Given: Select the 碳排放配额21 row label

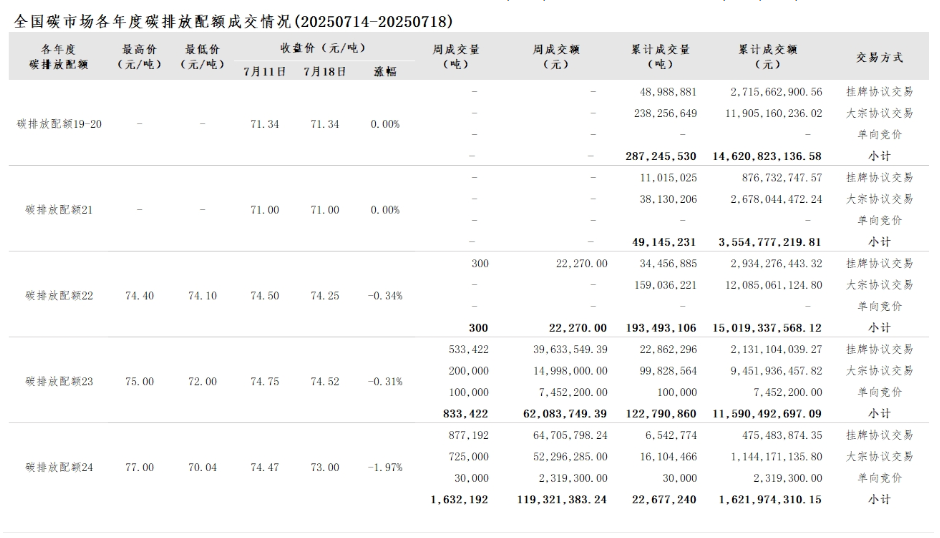Looking at the screenshot, I should tap(59, 210).
